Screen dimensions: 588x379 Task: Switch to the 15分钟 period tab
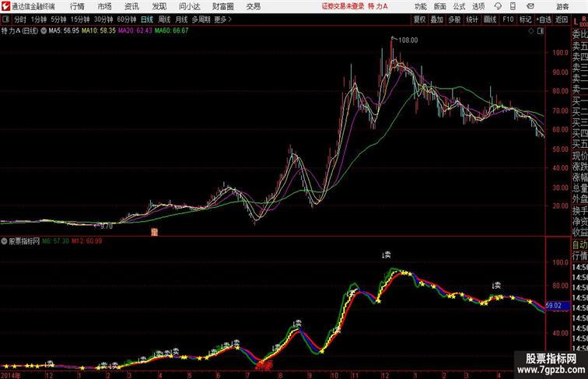80,19
